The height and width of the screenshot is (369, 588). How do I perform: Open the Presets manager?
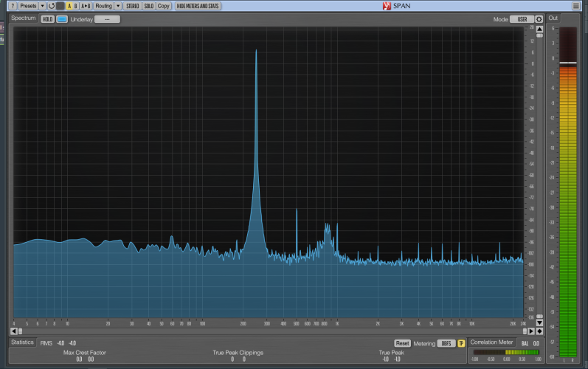(28, 6)
